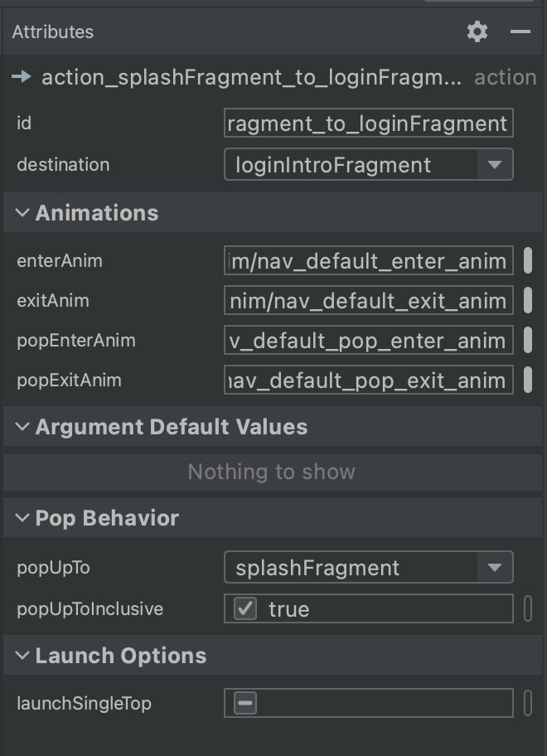This screenshot has height=756, width=547.
Task: Collapse the Animations section
Action: tap(22, 213)
